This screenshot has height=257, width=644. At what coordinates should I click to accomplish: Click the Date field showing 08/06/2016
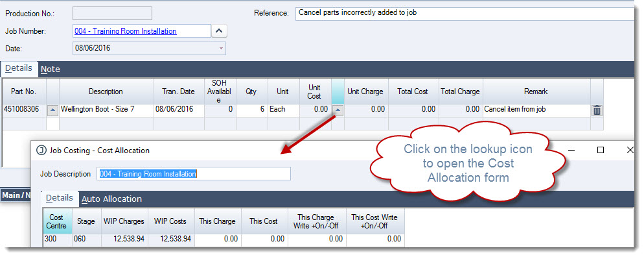click(149, 48)
